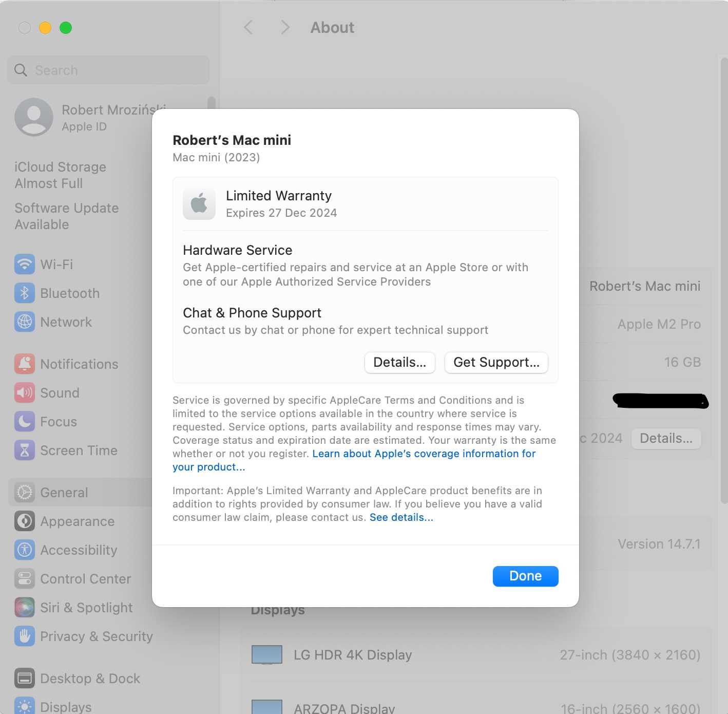Open Desktop & Dock label
This screenshot has height=714, width=728.
click(x=90, y=679)
